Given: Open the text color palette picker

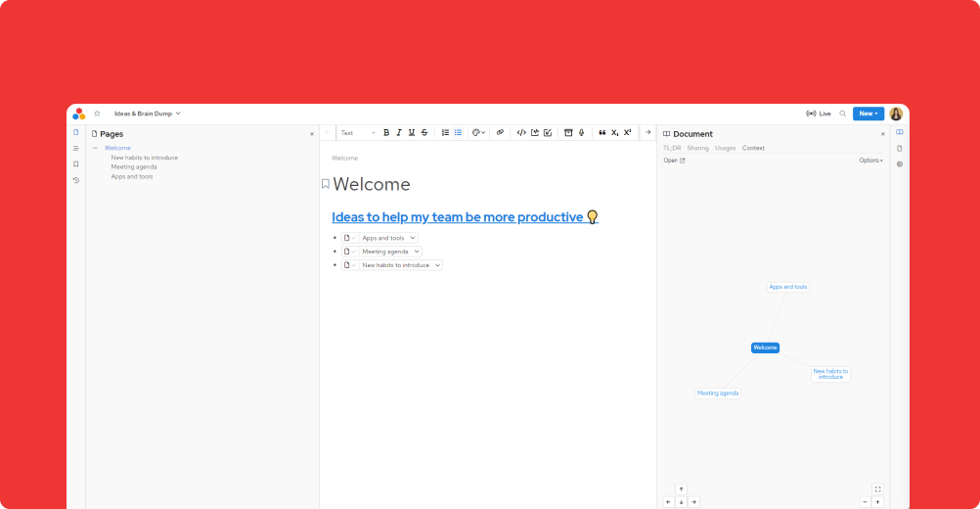Looking at the screenshot, I should pyautogui.click(x=478, y=132).
